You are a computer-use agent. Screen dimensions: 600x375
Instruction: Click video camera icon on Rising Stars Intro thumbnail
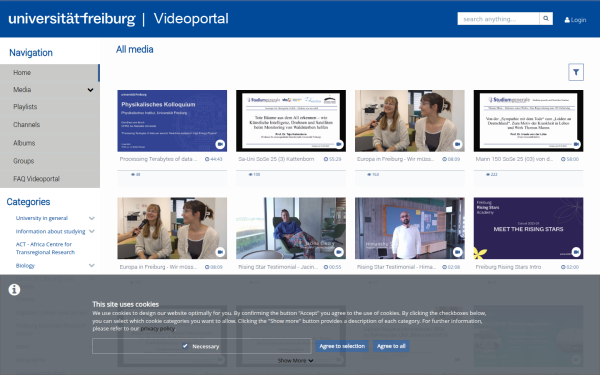(576, 252)
